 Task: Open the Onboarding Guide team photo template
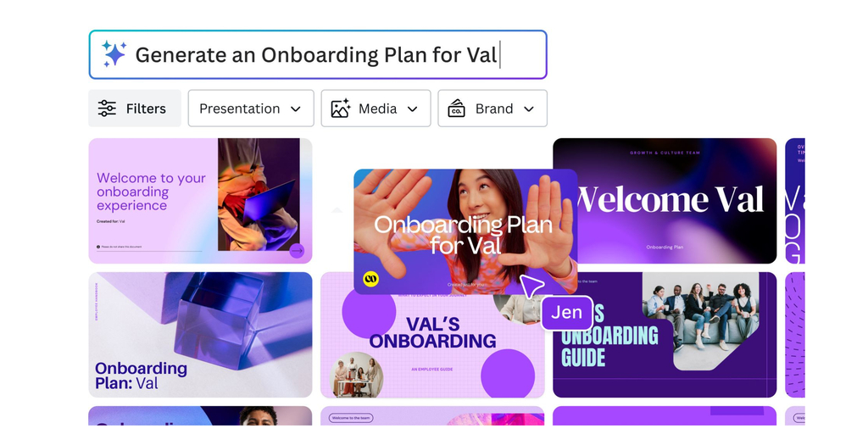pyautogui.click(x=665, y=334)
